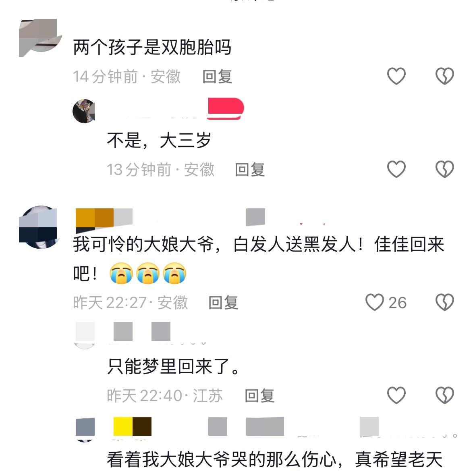Open the top commenter's avatar
Screen dimensions: 475x476
pos(39,37)
